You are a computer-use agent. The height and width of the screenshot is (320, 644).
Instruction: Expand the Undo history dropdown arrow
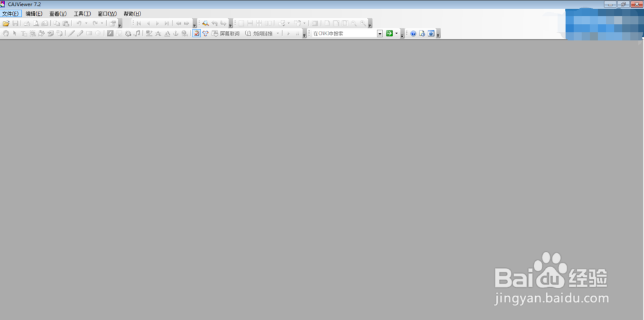tap(86, 23)
